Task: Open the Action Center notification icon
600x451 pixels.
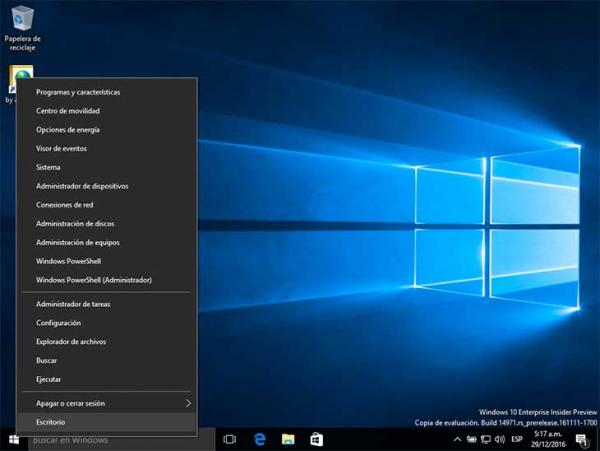Action: 582,440
